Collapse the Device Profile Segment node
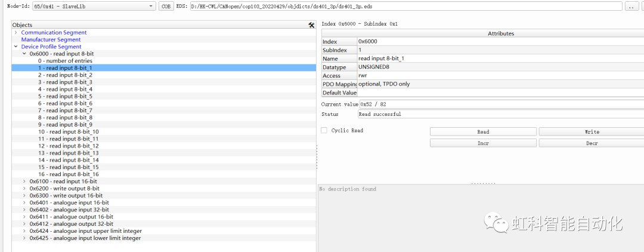This screenshot has width=644, height=252. tap(16, 47)
